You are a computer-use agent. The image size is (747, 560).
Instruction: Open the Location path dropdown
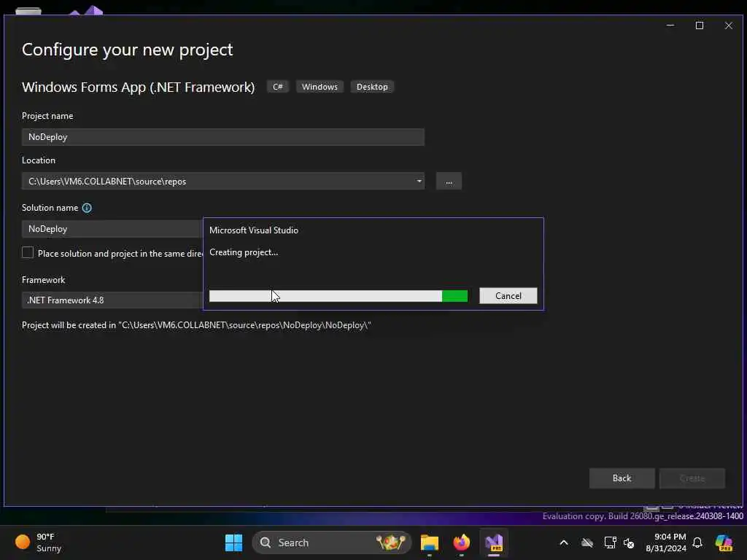tap(419, 182)
